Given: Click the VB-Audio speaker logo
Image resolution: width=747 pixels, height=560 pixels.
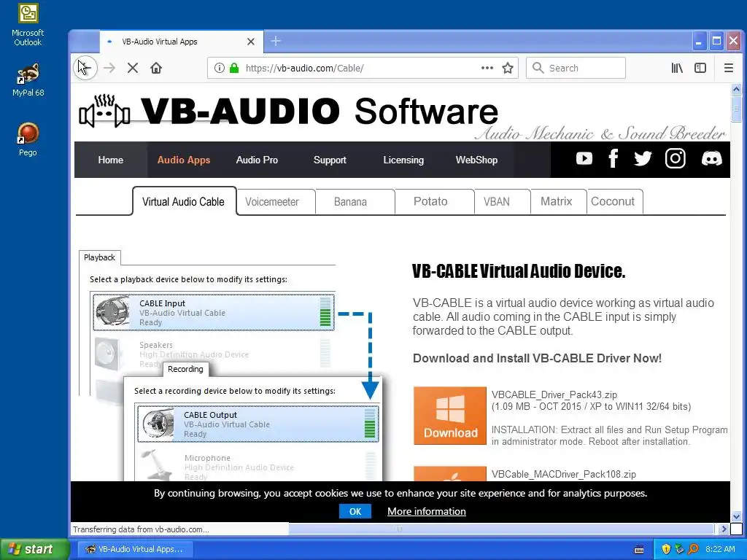Looking at the screenshot, I should [x=104, y=112].
